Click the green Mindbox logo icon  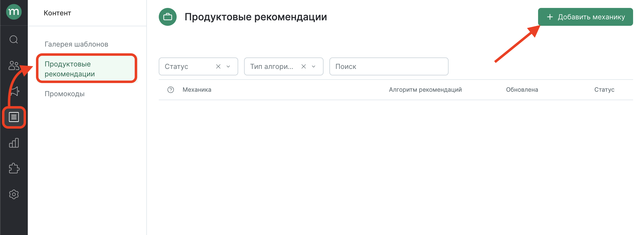click(14, 12)
